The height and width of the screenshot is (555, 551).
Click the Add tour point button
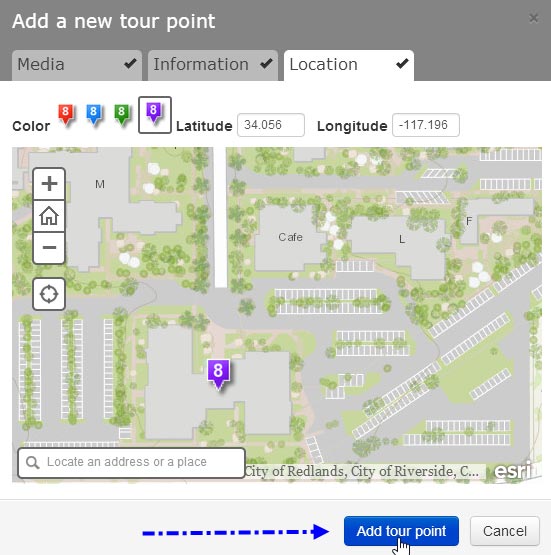(401, 531)
